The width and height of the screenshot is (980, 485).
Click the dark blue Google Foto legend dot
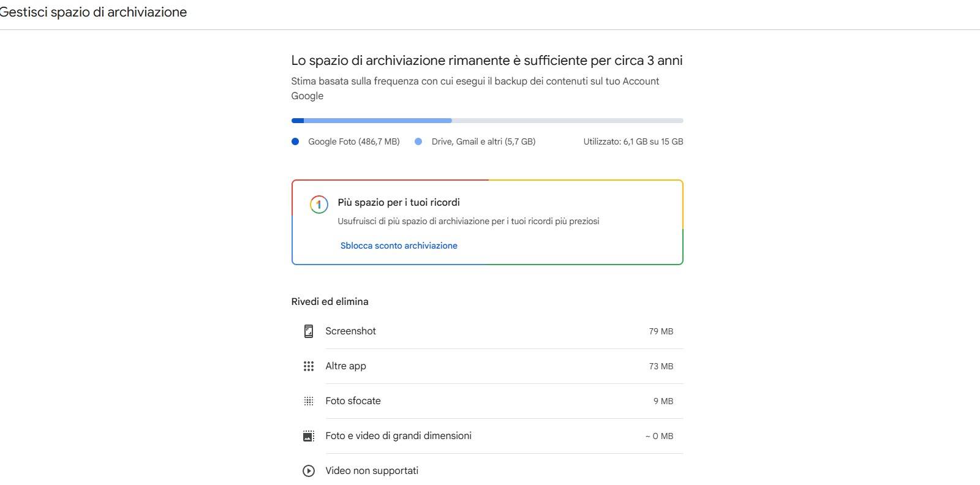click(296, 141)
